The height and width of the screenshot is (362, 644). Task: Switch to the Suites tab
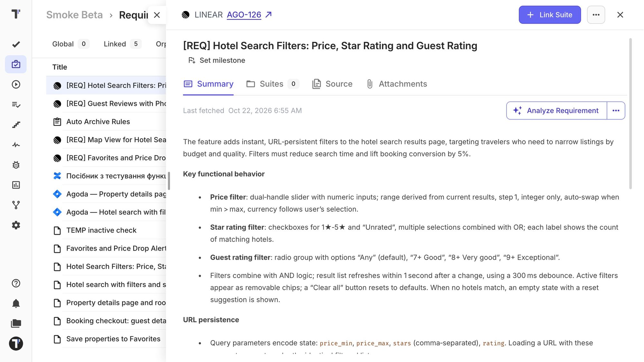pos(272,84)
